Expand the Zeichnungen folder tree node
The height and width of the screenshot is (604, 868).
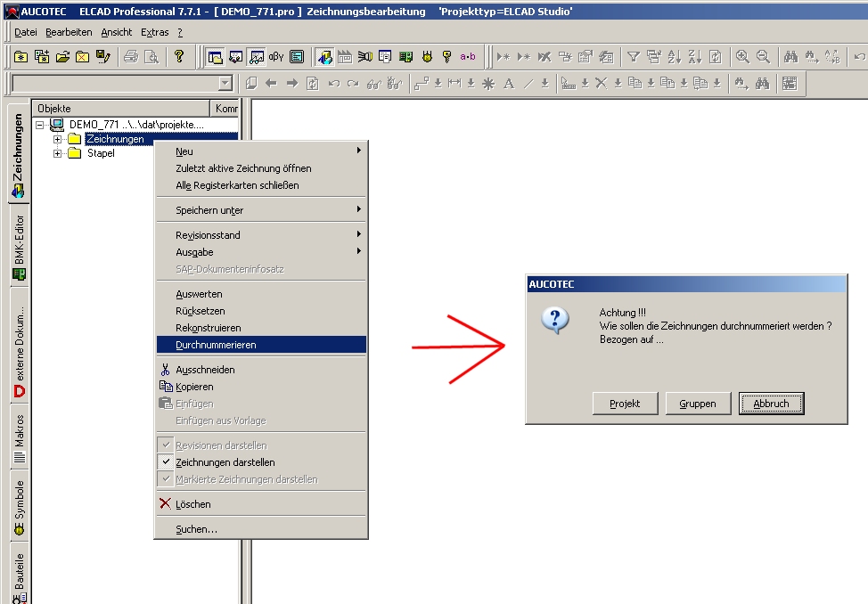coord(58,139)
